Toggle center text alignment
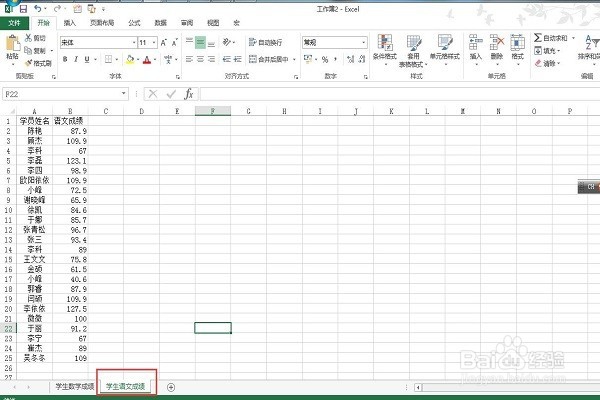The height and width of the screenshot is (400, 600). pos(200,59)
